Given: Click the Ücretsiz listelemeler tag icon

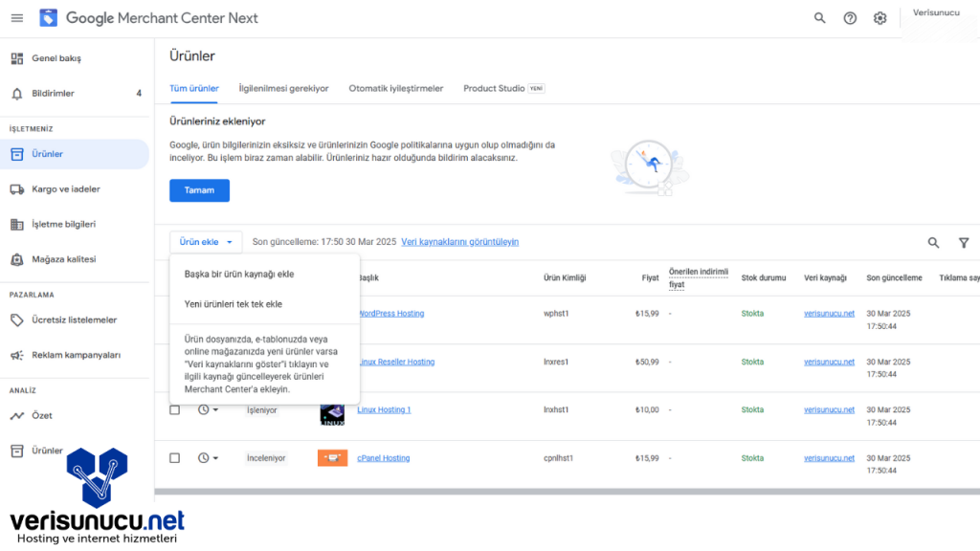Looking at the screenshot, I should click(x=17, y=320).
